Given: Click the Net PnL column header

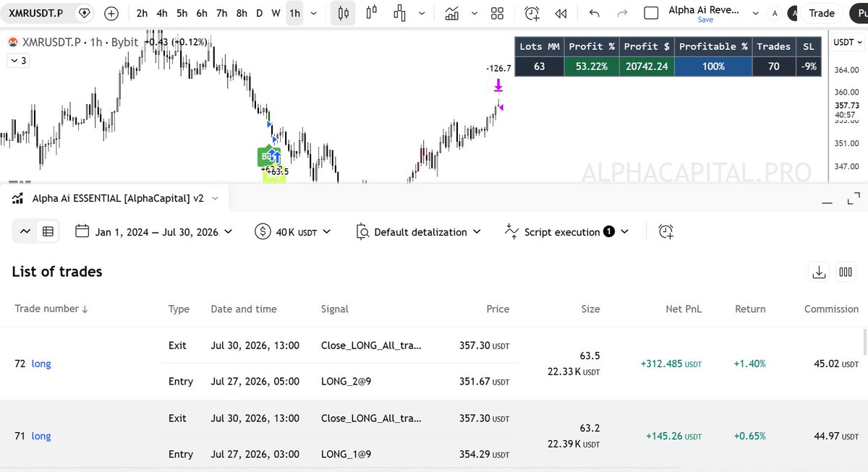Looking at the screenshot, I should (x=684, y=309).
